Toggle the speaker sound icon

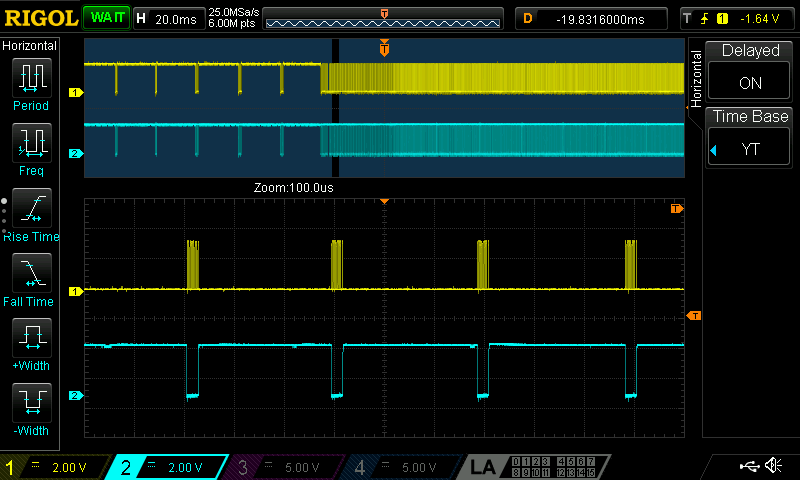[773, 466]
